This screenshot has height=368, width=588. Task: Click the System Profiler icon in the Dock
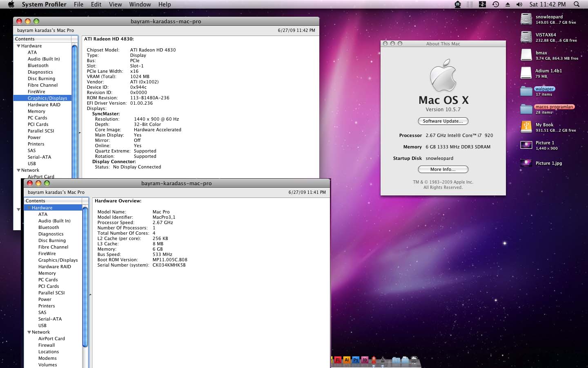383,360
